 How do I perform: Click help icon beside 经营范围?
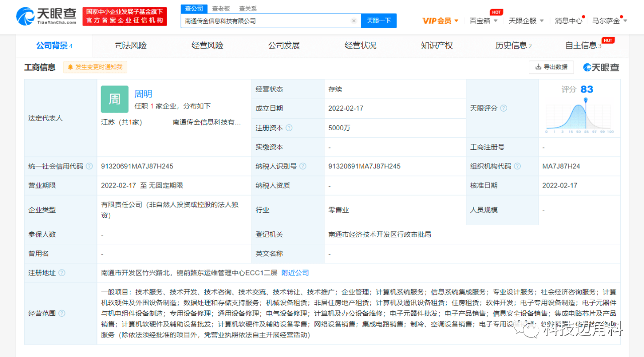click(62, 314)
